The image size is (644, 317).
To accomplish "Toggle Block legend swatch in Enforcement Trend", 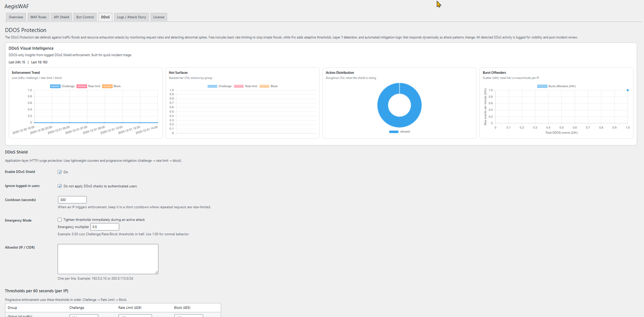I will point(107,86).
